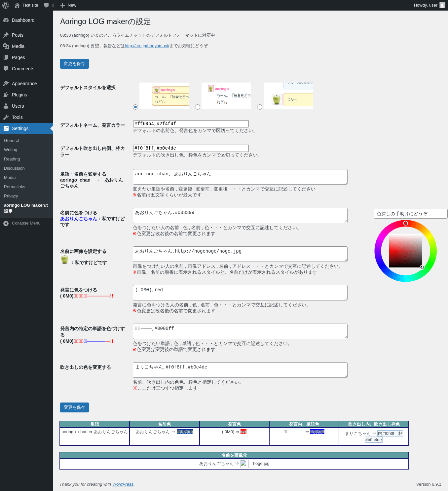The image size is (448, 491).
Task: Click the Collapse Menu label
Action: click(26, 223)
